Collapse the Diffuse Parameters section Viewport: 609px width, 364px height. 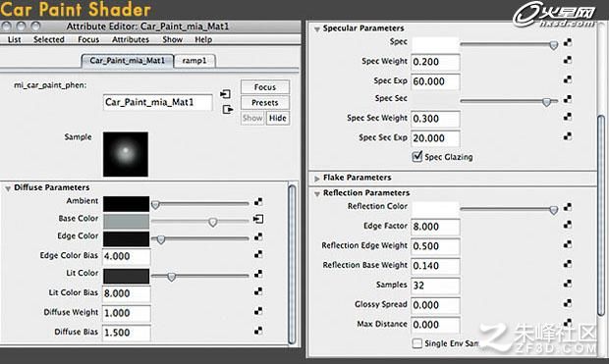8,188
